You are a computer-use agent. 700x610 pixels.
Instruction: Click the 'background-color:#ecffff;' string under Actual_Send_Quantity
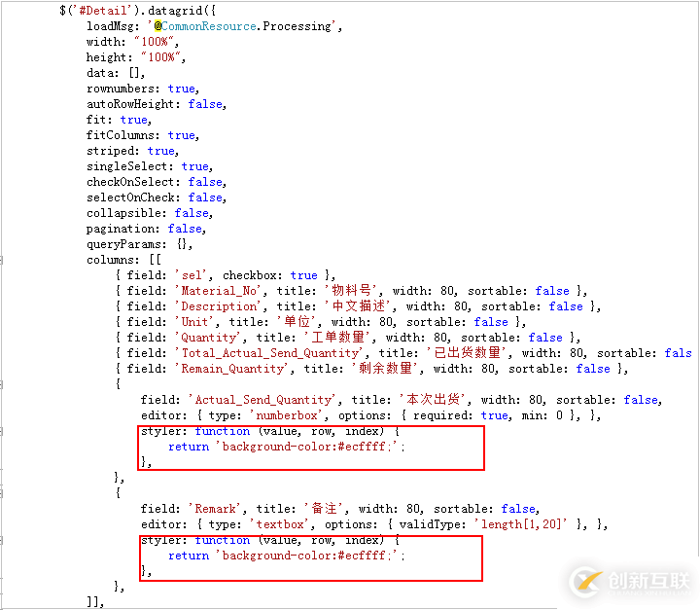coord(306,447)
